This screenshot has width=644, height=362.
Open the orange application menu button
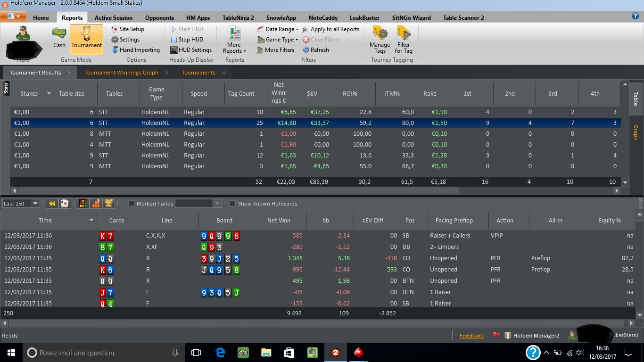13,16
